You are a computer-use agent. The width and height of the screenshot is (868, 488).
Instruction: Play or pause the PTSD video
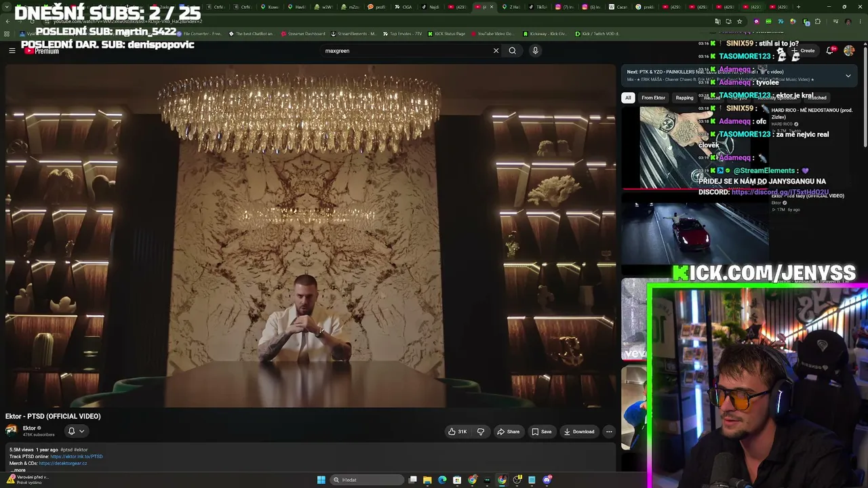click(311, 236)
